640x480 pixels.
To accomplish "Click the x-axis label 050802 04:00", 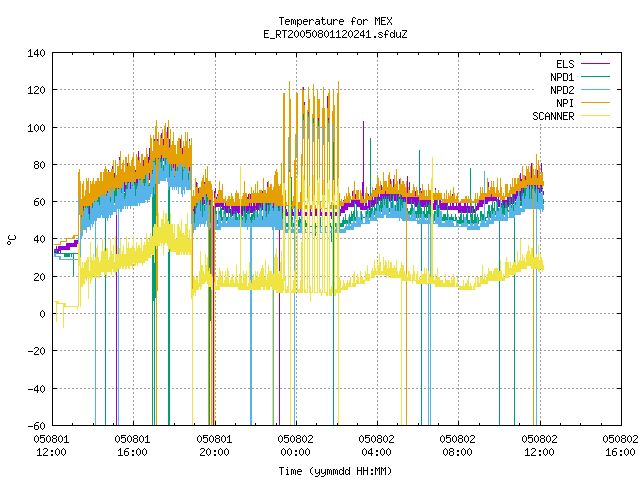I will pyautogui.click(x=377, y=446).
